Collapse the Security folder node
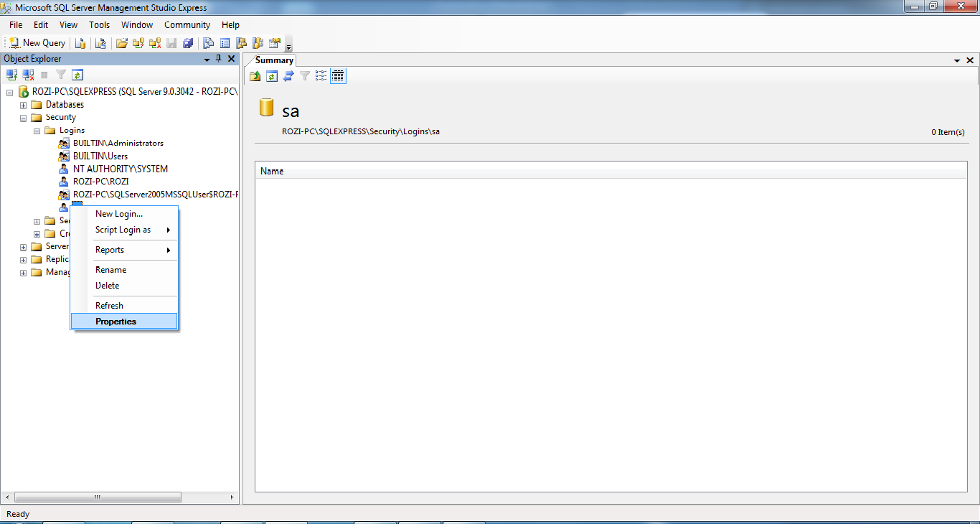This screenshot has height=524, width=980. [23, 118]
